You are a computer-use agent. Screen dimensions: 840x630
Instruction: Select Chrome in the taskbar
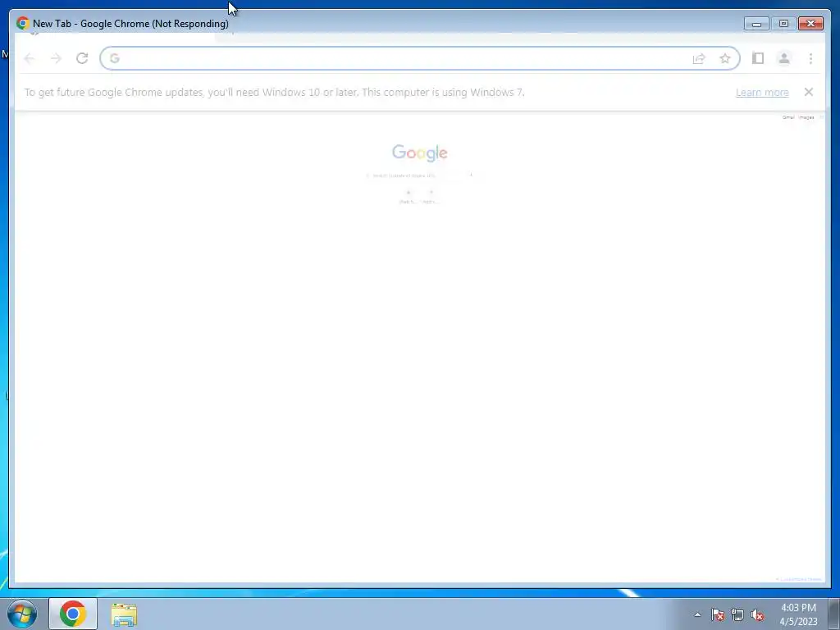pos(73,614)
